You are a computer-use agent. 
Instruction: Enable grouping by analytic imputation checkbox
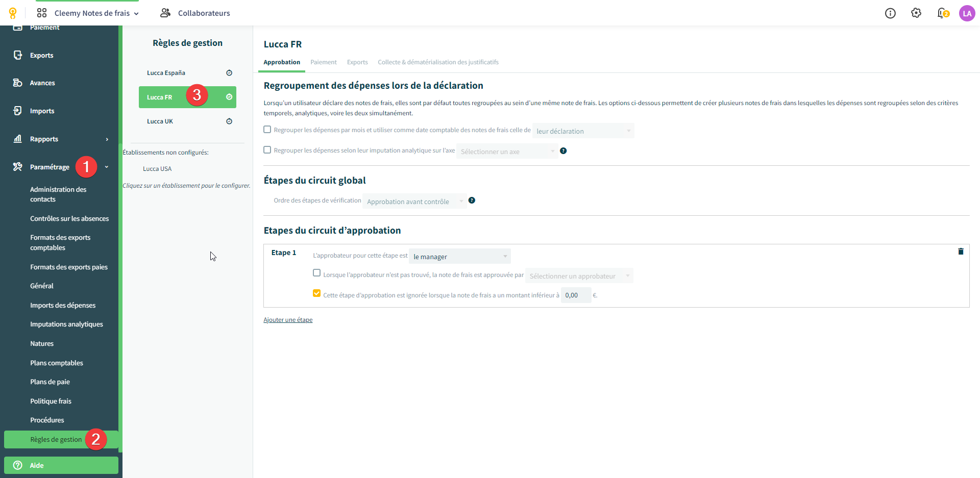(267, 150)
